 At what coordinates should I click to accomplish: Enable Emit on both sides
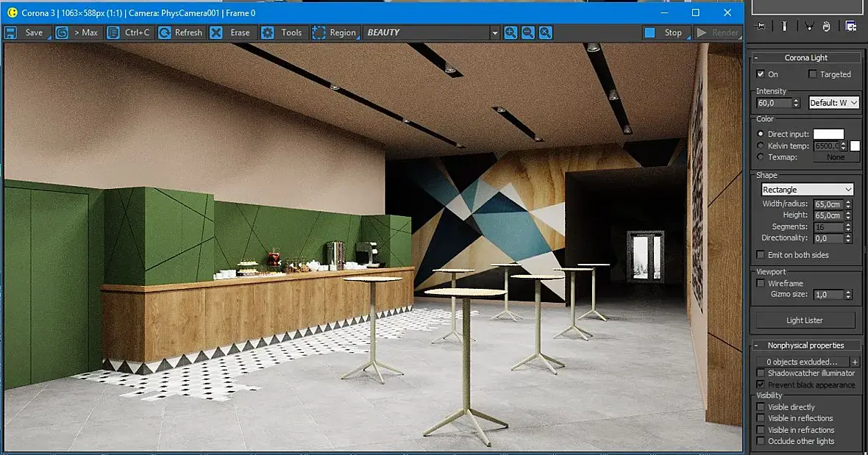pos(761,255)
